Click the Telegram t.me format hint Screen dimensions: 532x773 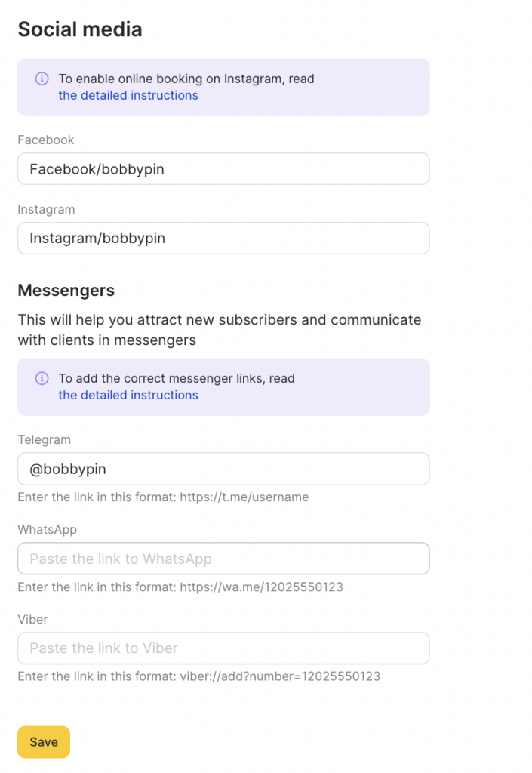pos(163,497)
